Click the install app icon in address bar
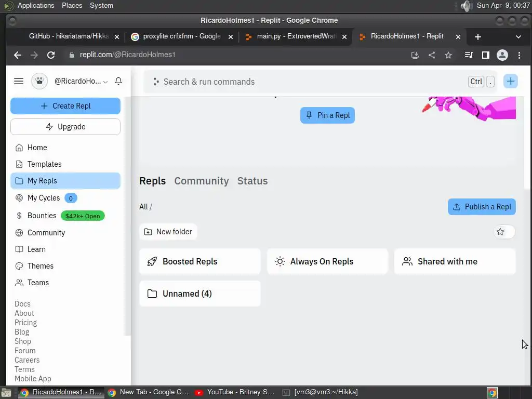Screen dimensions: 532x399 (415, 55)
